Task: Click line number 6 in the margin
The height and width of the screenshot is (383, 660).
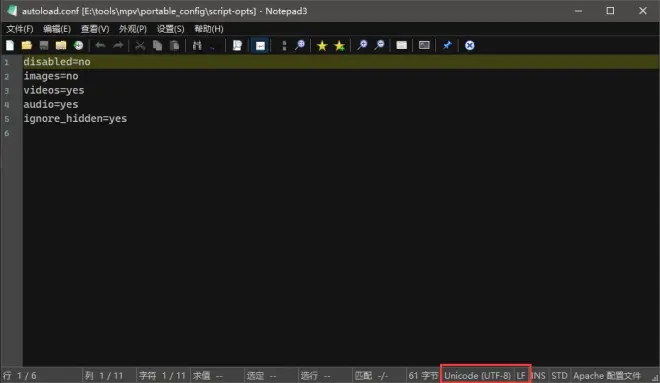Action: (7, 133)
